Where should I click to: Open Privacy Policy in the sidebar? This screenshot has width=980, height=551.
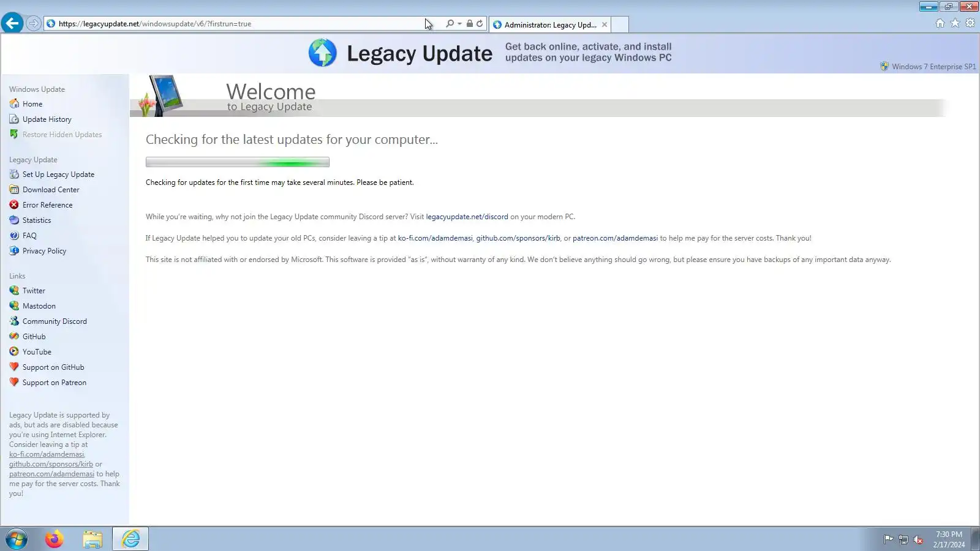click(44, 250)
